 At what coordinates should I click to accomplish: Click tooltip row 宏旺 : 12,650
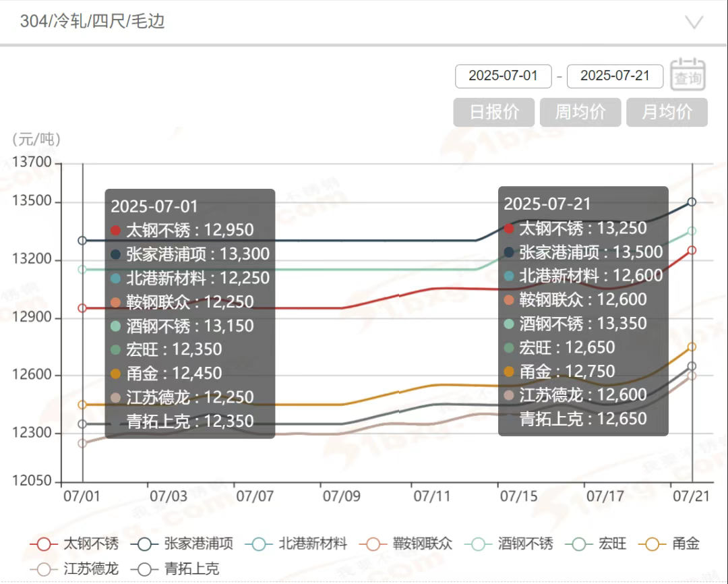[x=559, y=347]
